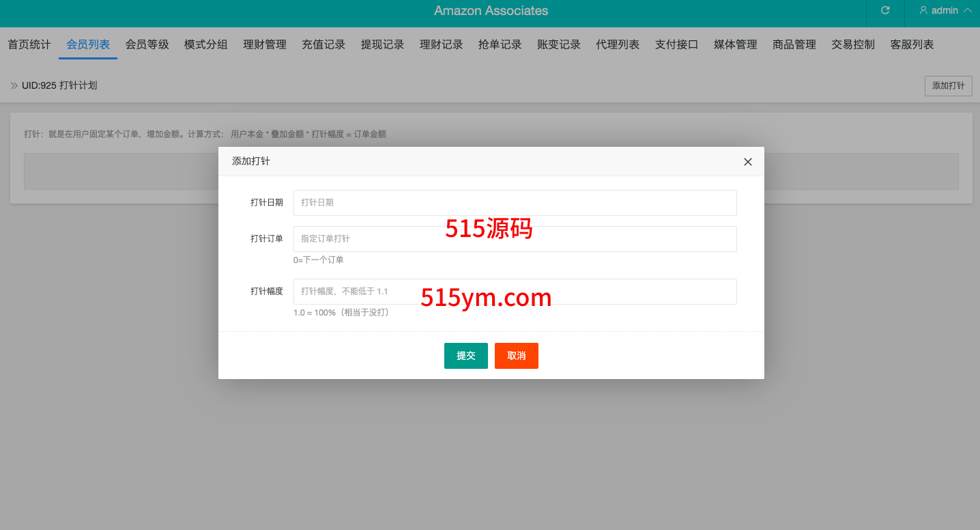Open the 提现记录 menu item
This screenshot has height=530, width=980.
pyautogui.click(x=382, y=44)
